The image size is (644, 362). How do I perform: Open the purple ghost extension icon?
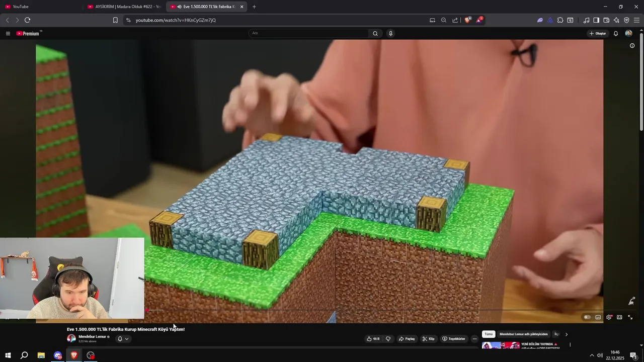[x=540, y=20]
